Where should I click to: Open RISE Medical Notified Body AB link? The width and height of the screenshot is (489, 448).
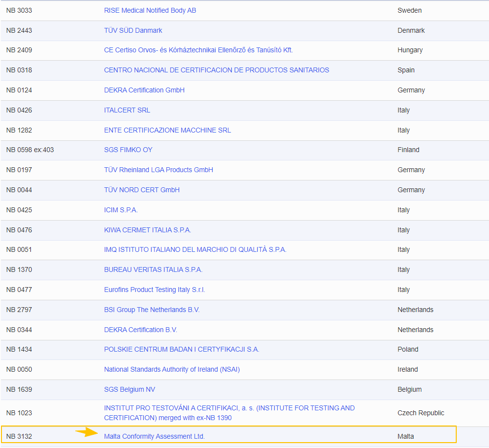(x=150, y=10)
